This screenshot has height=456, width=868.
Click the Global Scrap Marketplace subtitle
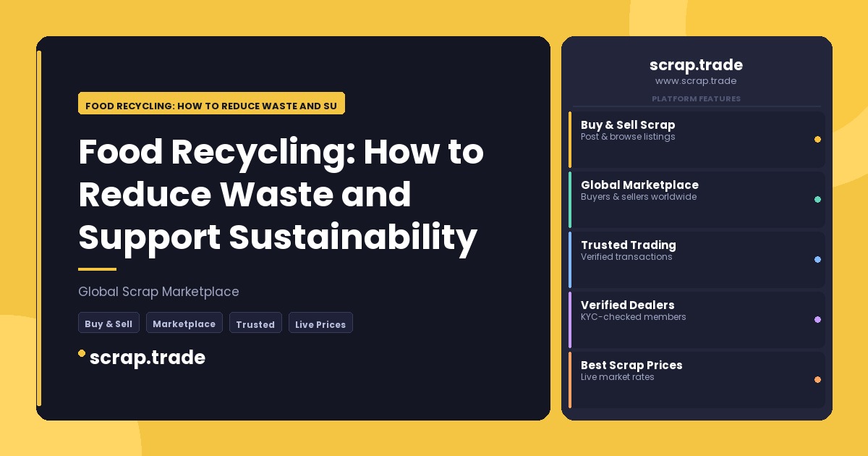click(158, 292)
